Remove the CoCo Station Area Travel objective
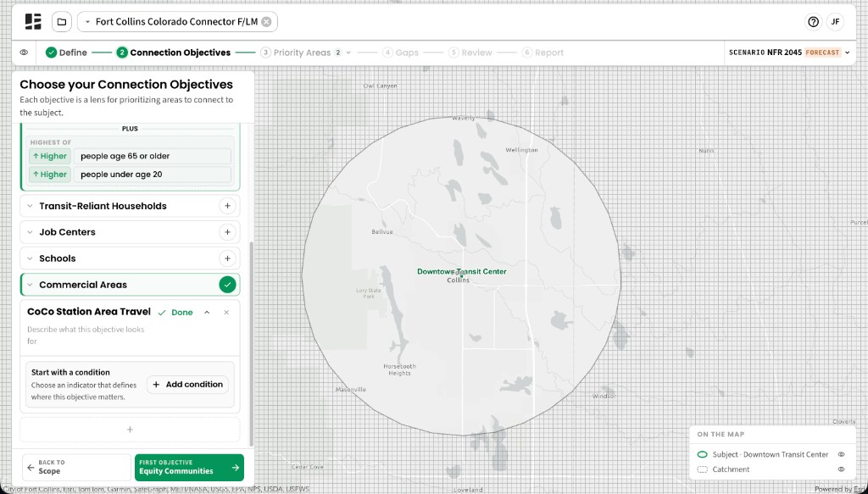The image size is (868, 494). tap(226, 313)
